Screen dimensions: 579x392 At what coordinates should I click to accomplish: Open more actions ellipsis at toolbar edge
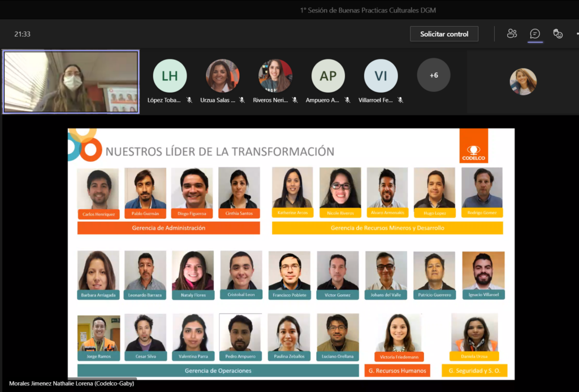click(x=576, y=34)
